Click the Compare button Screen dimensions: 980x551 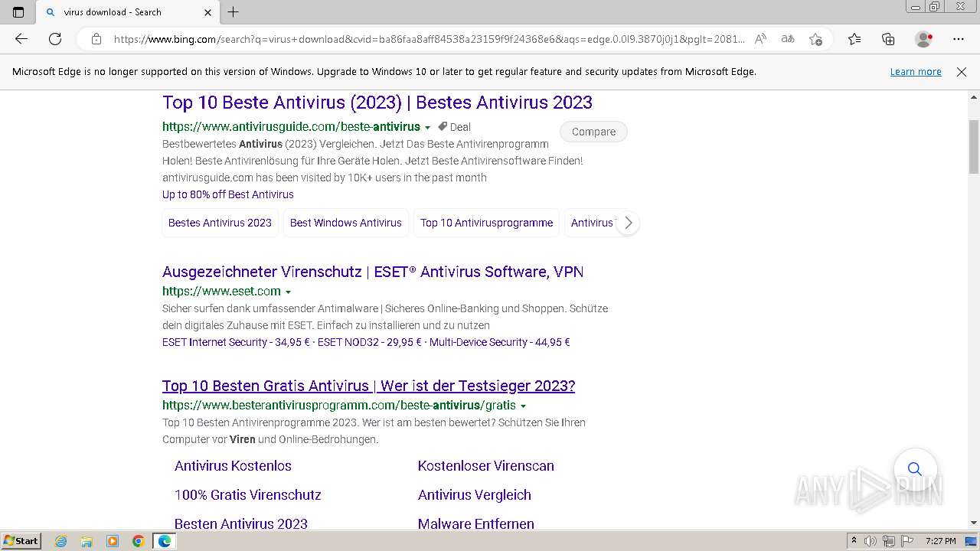point(593,132)
